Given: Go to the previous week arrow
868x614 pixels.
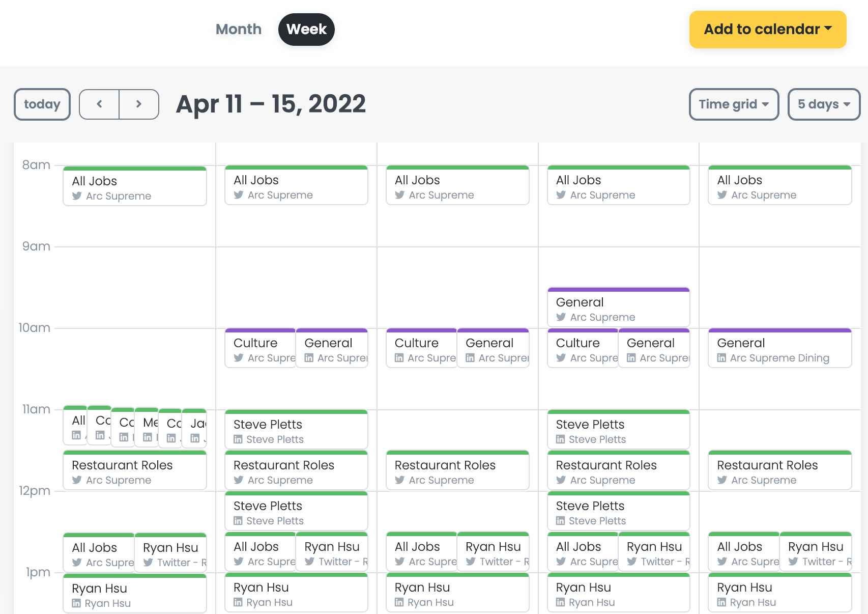Looking at the screenshot, I should 99,104.
